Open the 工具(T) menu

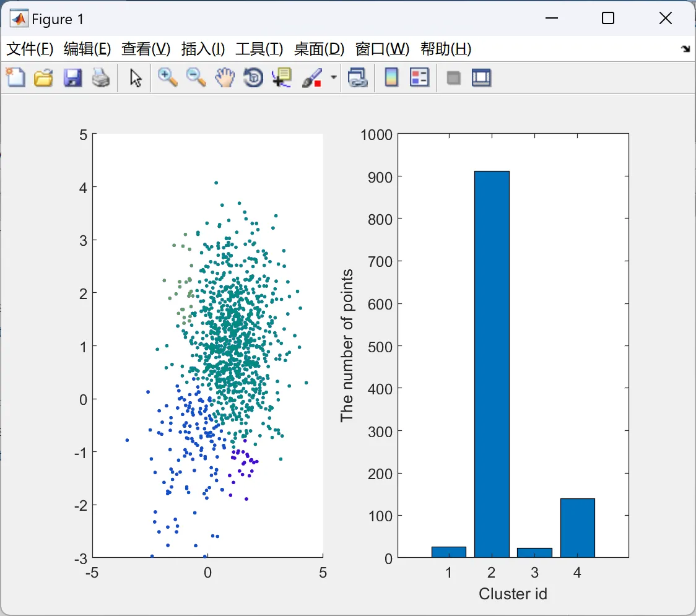(259, 49)
